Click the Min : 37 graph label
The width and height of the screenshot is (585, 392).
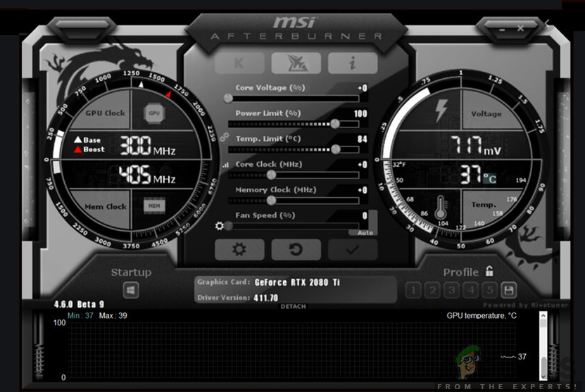point(80,316)
